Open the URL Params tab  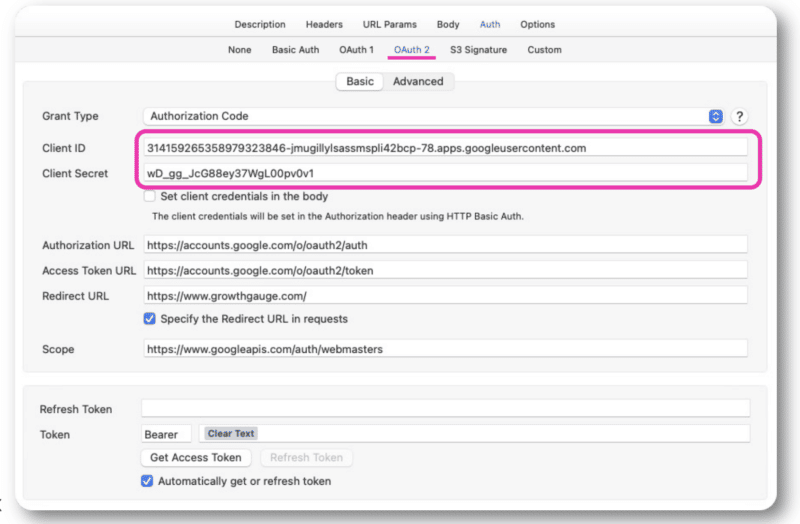coord(389,25)
